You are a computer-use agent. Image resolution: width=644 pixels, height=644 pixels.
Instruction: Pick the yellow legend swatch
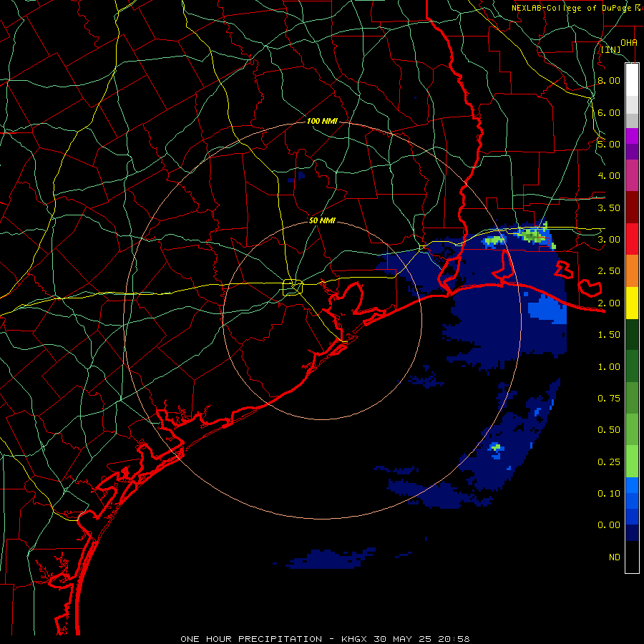(632, 303)
